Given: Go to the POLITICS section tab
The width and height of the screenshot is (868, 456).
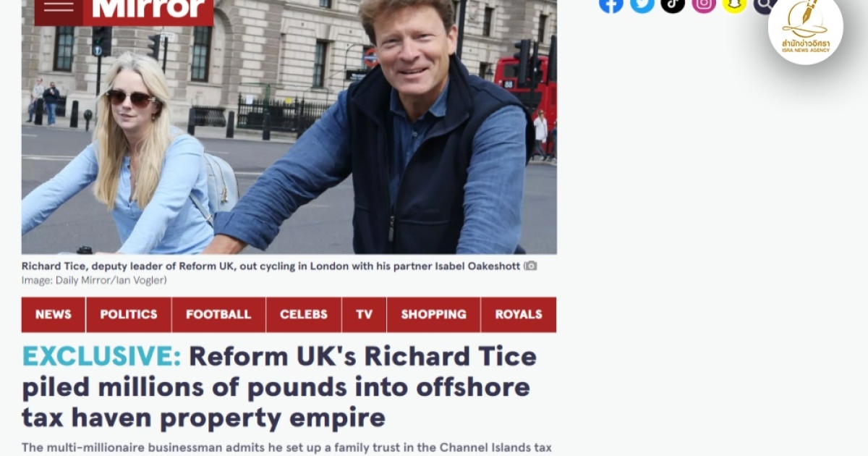Looking at the screenshot, I should (129, 315).
